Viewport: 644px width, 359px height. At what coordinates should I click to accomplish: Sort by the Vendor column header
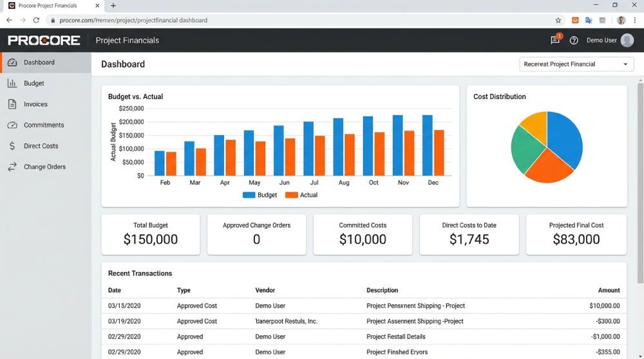pyautogui.click(x=265, y=290)
